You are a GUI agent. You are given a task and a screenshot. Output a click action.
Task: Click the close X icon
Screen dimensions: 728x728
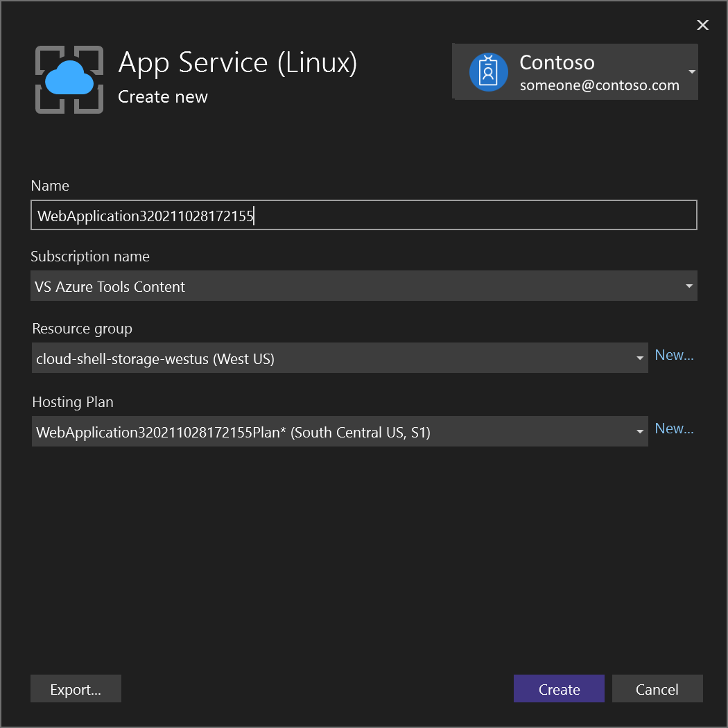[x=702, y=25]
